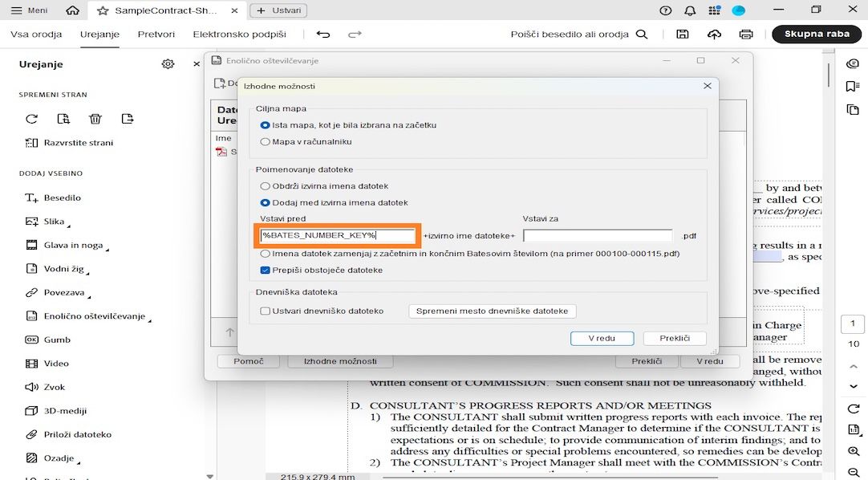Select the page rotate icon under Spremeni stran
The image size is (868, 480).
(x=31, y=119)
